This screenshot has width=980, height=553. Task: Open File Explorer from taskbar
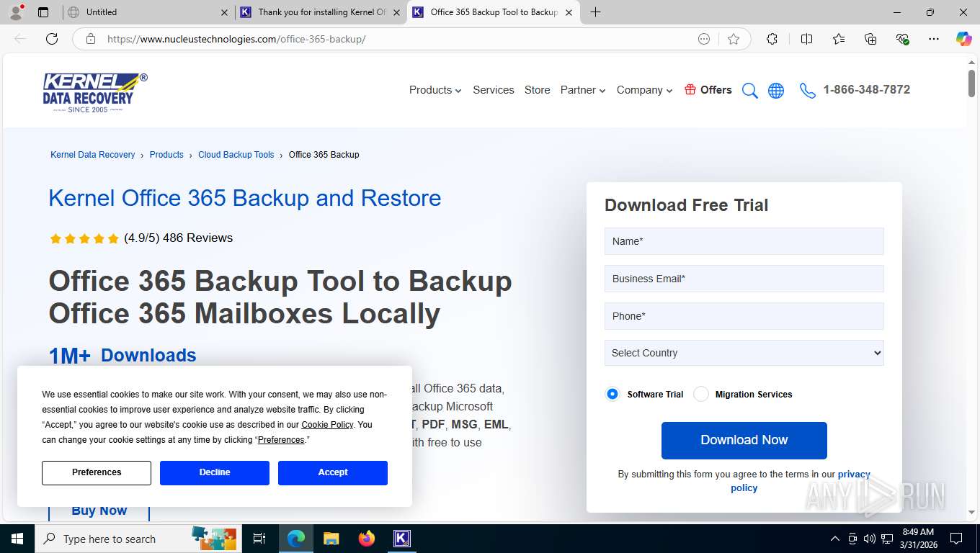coord(331,539)
